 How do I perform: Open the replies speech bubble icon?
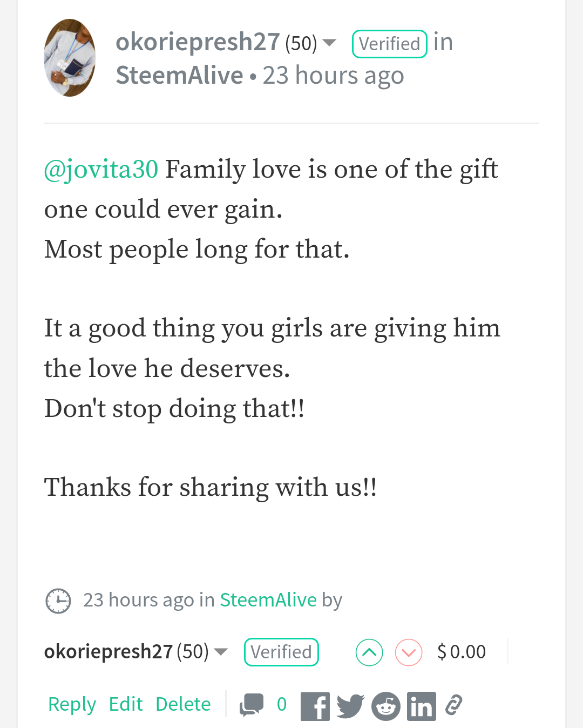coord(252,705)
